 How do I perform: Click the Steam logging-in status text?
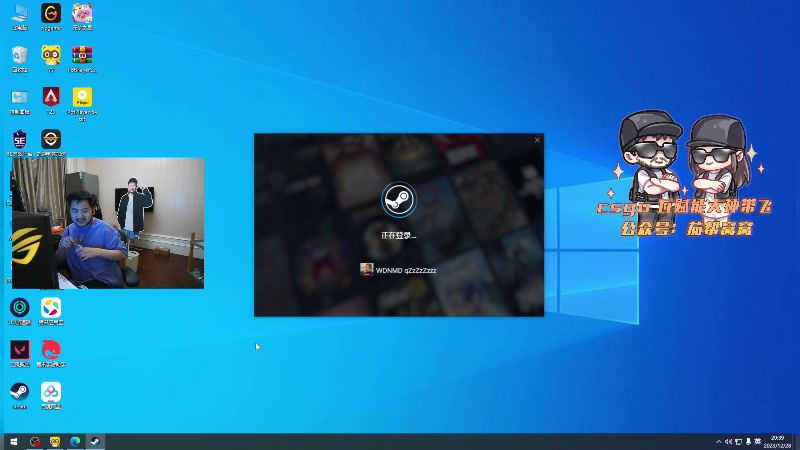[398, 235]
